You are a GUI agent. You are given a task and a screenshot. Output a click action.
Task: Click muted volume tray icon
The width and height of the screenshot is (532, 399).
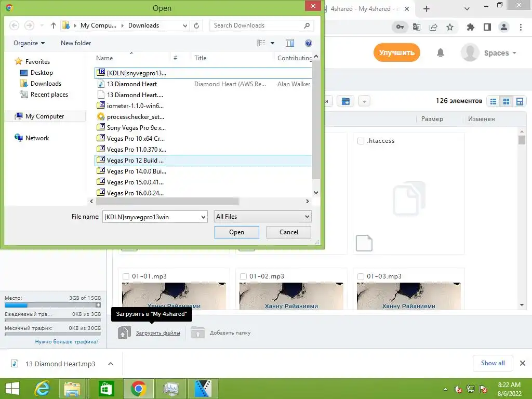pyautogui.click(x=458, y=389)
